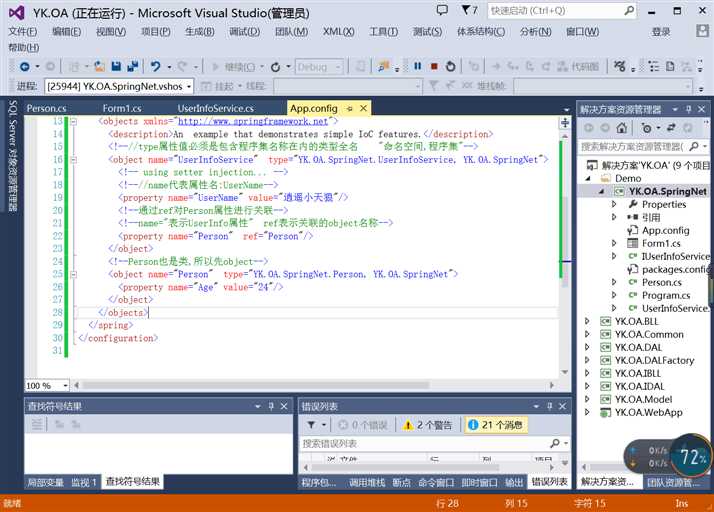Expand the Person.cs tree node
This screenshot has height=512, width=714.
pyautogui.click(x=614, y=282)
